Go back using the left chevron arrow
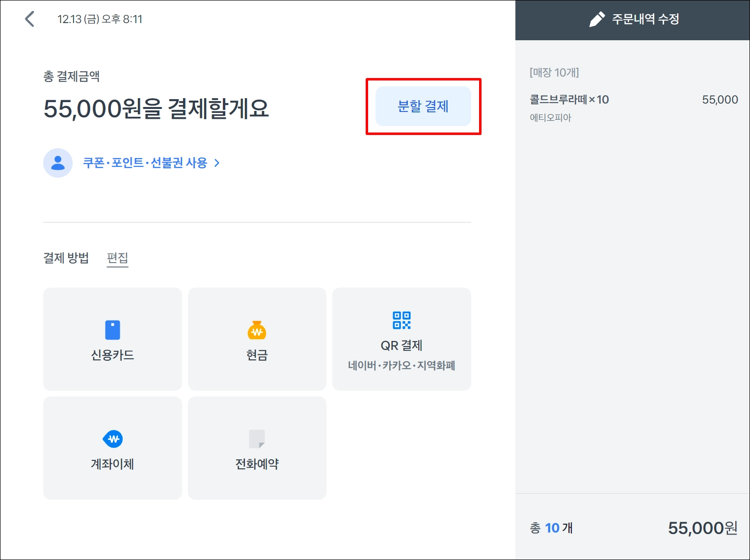This screenshot has height=560, width=750. (x=30, y=19)
